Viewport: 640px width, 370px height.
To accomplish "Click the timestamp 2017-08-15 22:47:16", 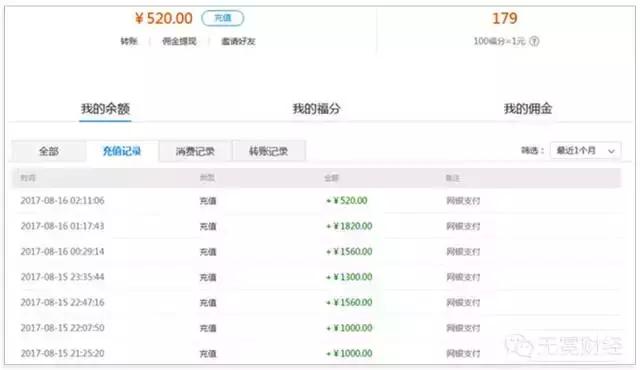I will coord(62,302).
